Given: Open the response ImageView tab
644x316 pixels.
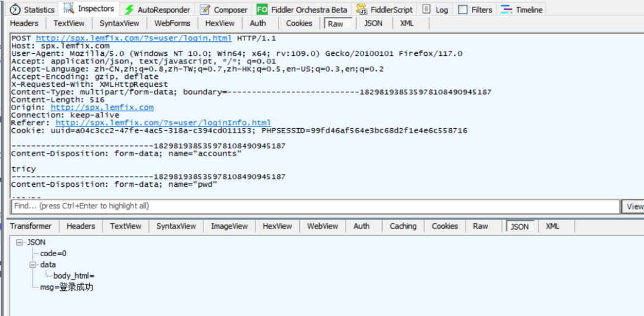Looking at the screenshot, I should [x=229, y=226].
